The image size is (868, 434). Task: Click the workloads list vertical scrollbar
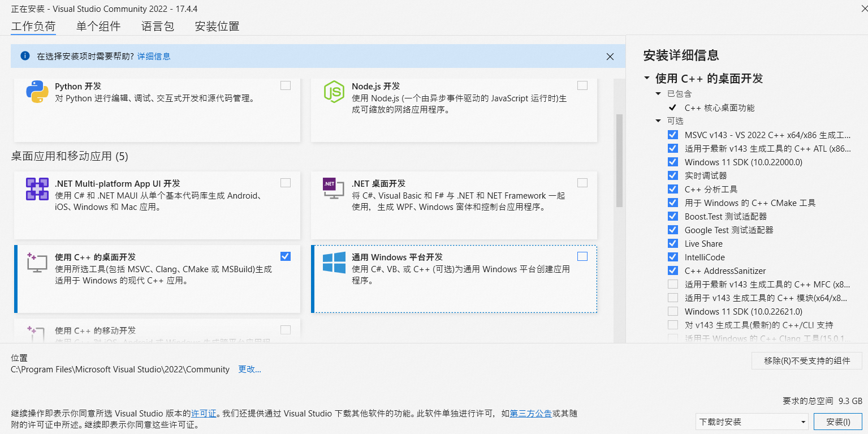pos(619,160)
